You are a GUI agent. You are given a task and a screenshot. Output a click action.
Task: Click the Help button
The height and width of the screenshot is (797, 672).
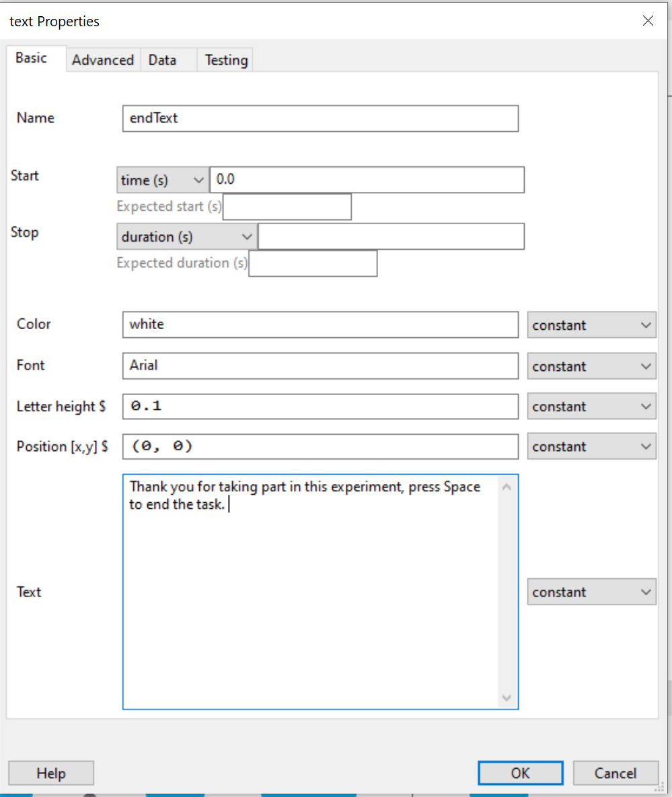click(51, 773)
